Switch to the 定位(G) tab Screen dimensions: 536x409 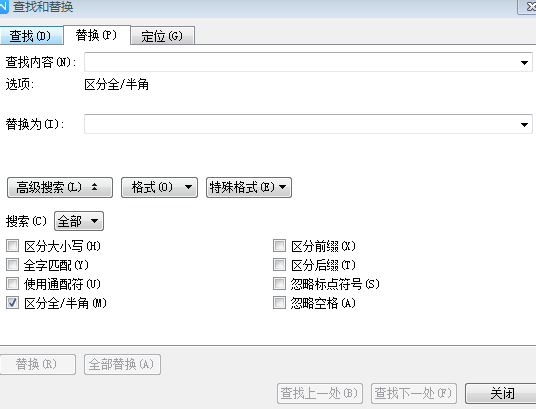point(163,36)
